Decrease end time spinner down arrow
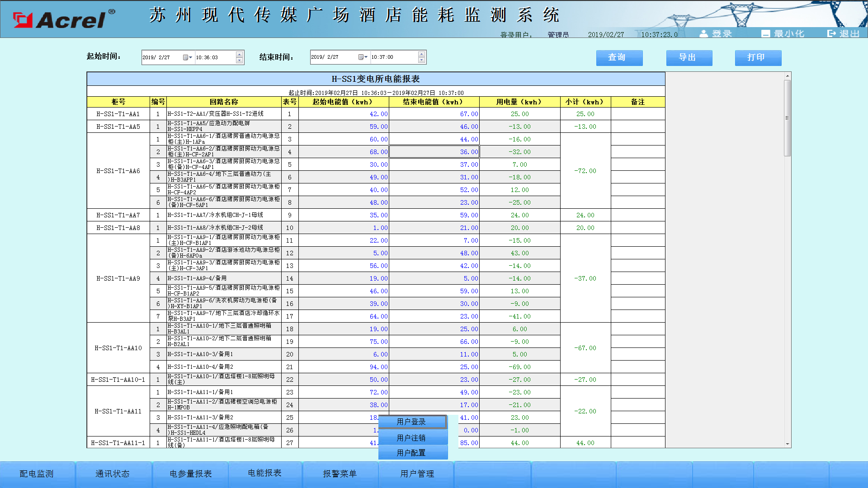 [x=421, y=60]
